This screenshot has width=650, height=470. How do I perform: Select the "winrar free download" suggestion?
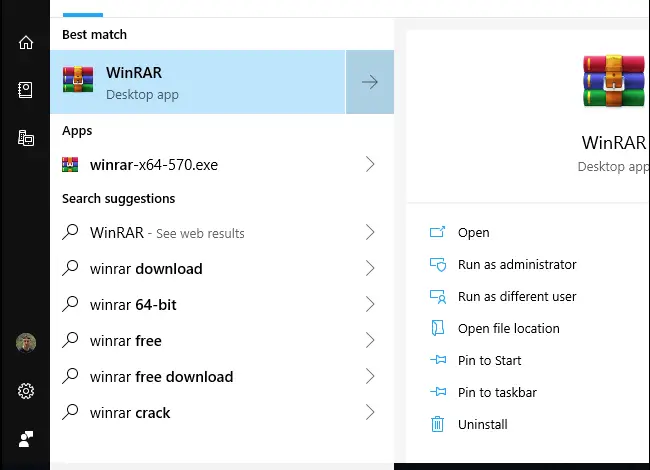pyautogui.click(x=161, y=377)
